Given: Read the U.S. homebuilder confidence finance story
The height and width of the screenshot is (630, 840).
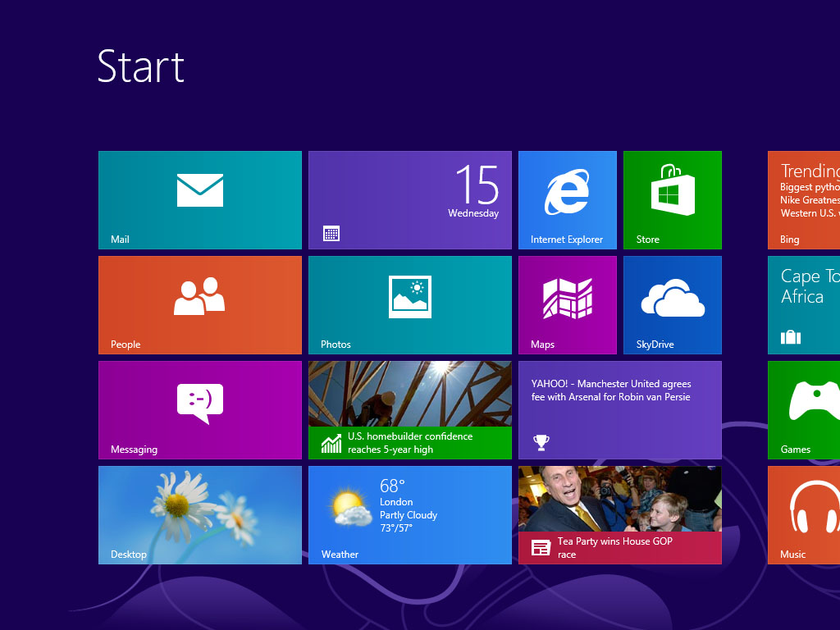Looking at the screenshot, I should point(410,443).
